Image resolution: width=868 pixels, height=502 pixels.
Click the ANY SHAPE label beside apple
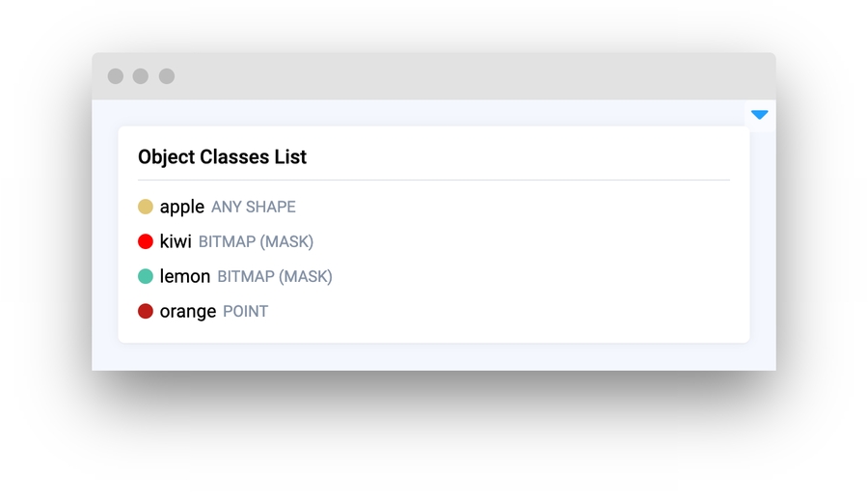[x=254, y=208]
